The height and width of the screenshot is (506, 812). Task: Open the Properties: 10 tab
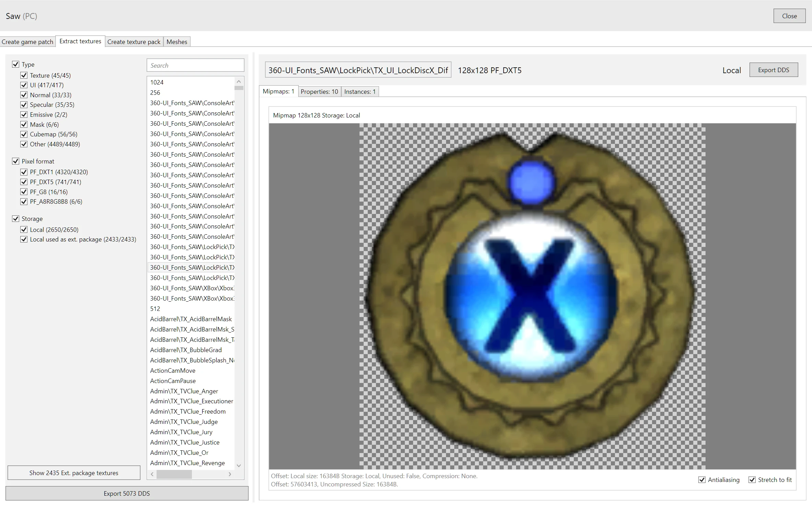tap(319, 92)
